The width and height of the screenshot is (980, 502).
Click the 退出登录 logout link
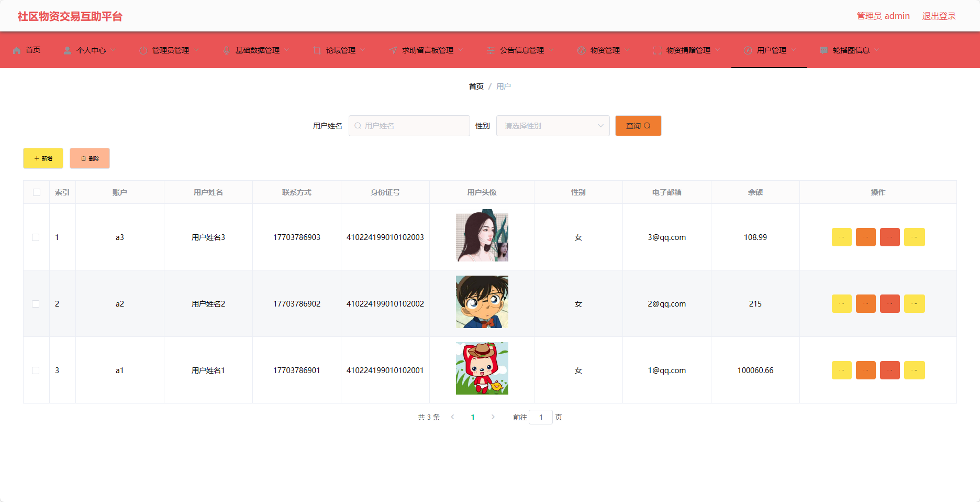(x=939, y=16)
